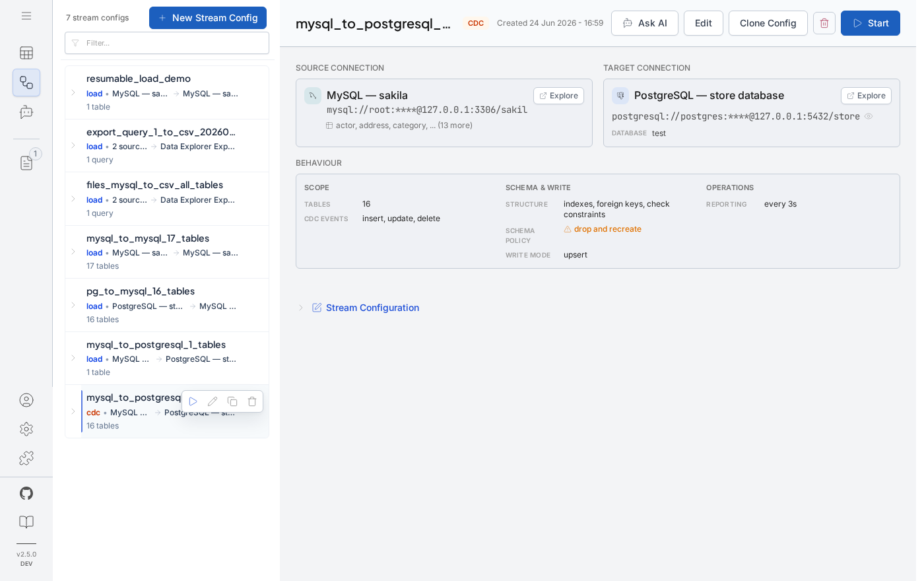Click the filter funnel icon
Image resolution: width=924 pixels, height=581 pixels.
75,43
